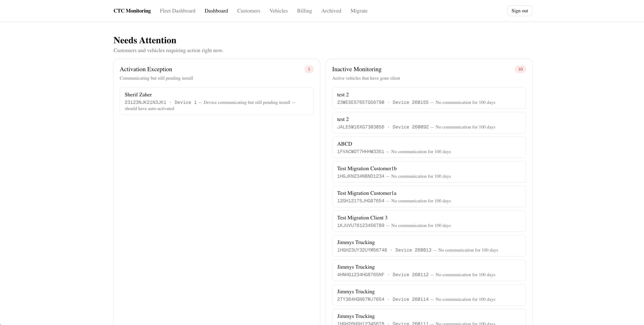
Task: Open the Billing section
Action: pos(304,11)
